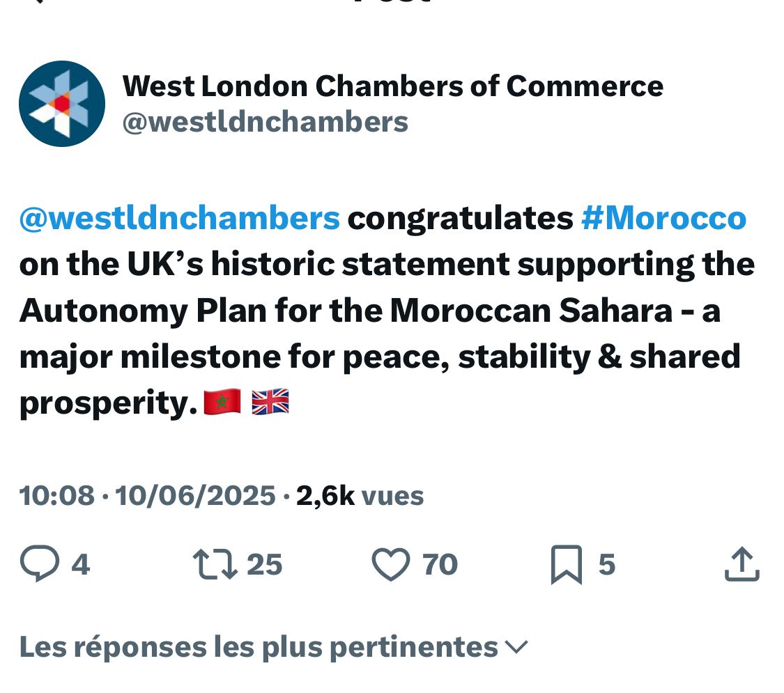
Task: Bookmark the post with the bookmark icon
Action: click(567, 565)
